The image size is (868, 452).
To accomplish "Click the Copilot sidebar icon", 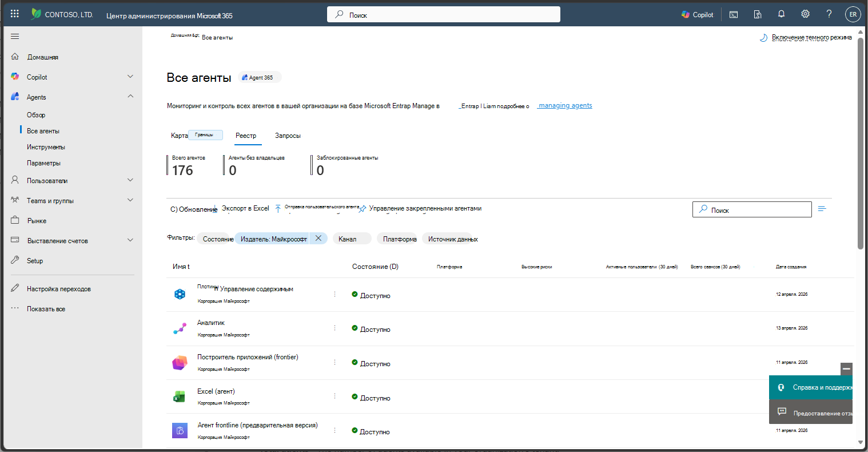I will tap(15, 77).
